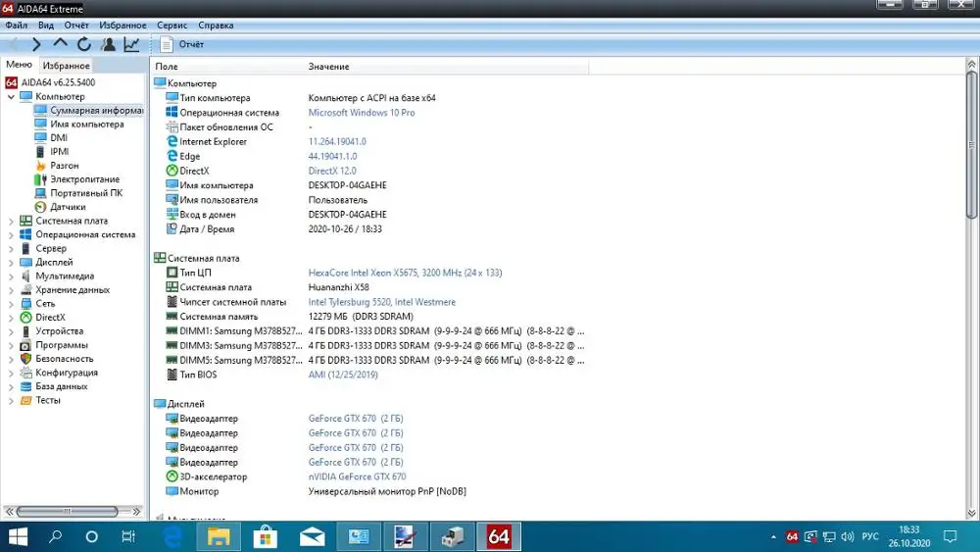Expand the Дисплей tree node
This screenshot has width=980, height=552.
(x=11, y=263)
